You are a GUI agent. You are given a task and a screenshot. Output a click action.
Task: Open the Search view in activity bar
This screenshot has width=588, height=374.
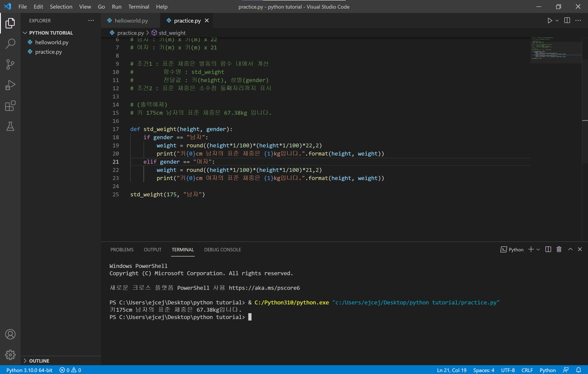point(10,44)
